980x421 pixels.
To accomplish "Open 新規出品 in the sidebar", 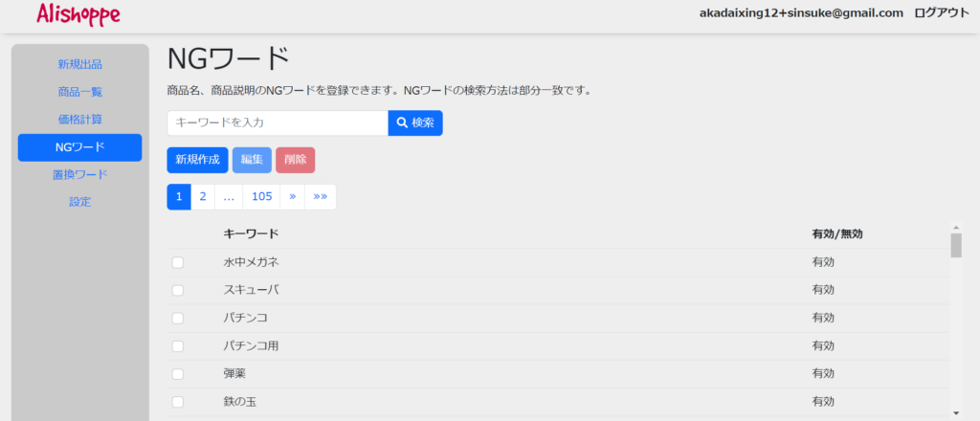I will coord(79,65).
